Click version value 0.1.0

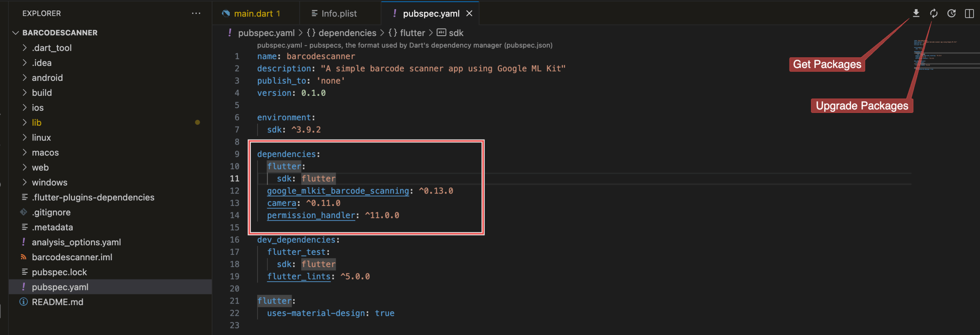click(313, 93)
